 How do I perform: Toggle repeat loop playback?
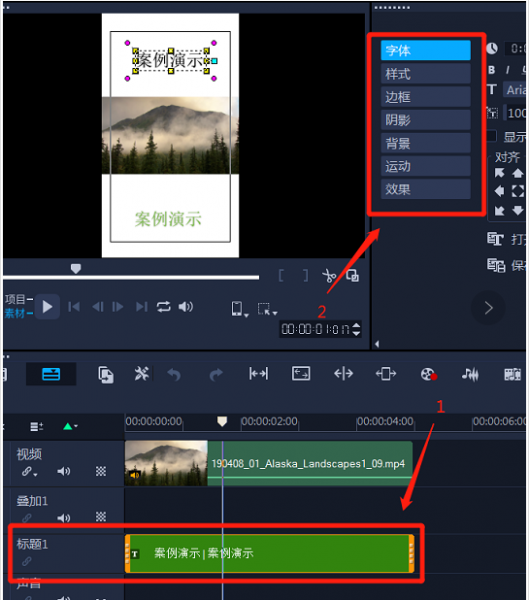point(163,307)
